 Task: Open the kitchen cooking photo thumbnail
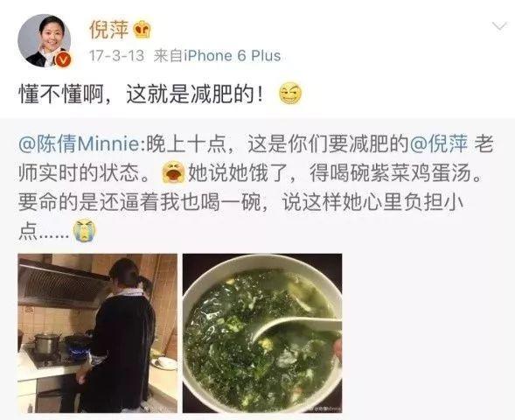pyautogui.click(x=98, y=333)
